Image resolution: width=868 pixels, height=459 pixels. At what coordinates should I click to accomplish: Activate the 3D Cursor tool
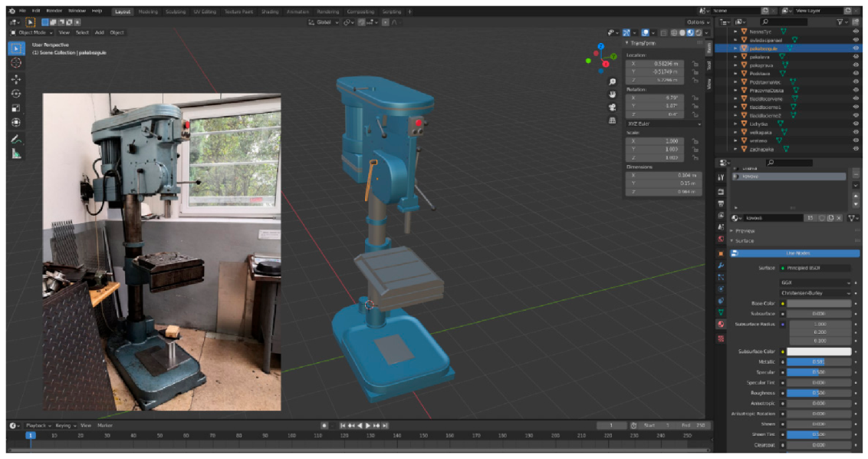point(15,63)
